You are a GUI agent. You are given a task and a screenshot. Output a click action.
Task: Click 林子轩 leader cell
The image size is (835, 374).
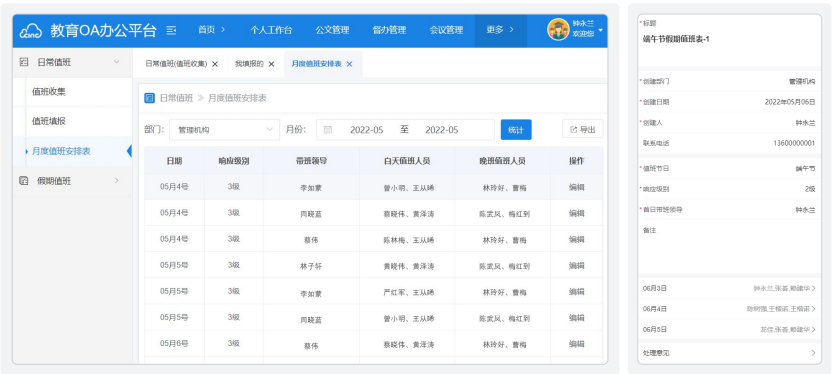311,266
